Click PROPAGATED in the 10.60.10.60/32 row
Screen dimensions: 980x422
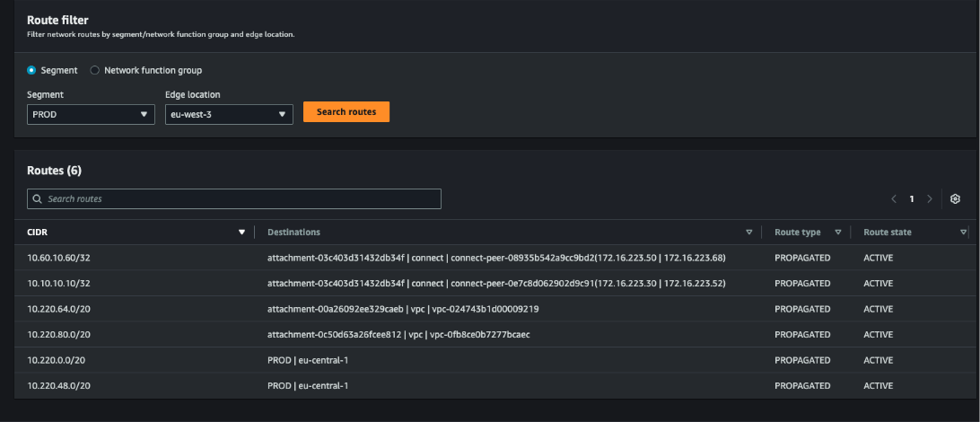pyautogui.click(x=802, y=258)
